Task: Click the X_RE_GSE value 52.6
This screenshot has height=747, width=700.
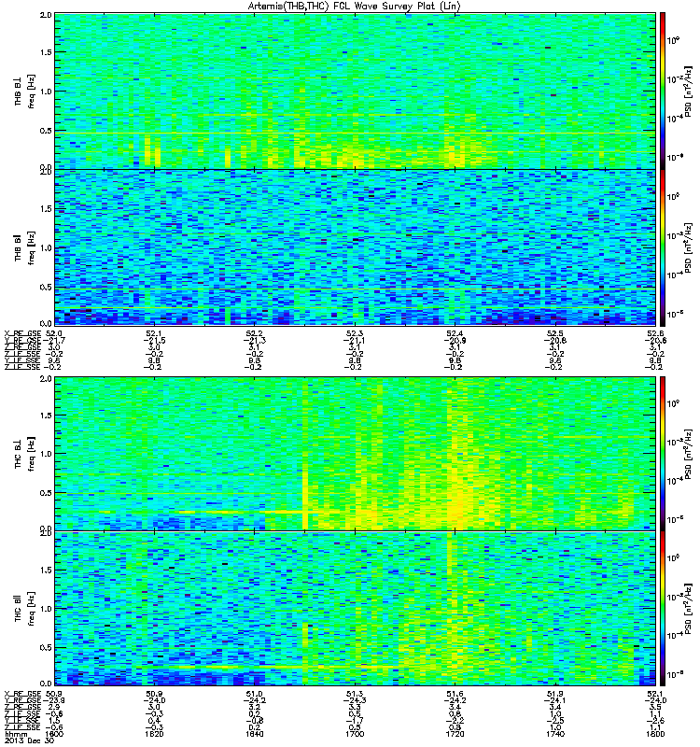Action: click(x=655, y=333)
